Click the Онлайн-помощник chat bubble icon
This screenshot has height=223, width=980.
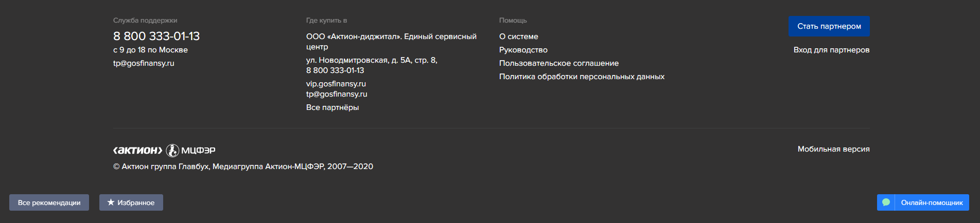(886, 202)
